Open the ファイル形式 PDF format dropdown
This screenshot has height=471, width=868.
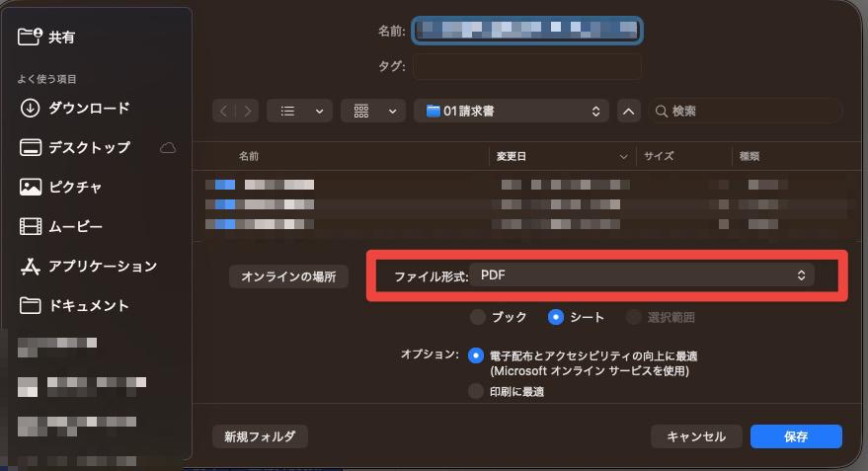(x=642, y=275)
